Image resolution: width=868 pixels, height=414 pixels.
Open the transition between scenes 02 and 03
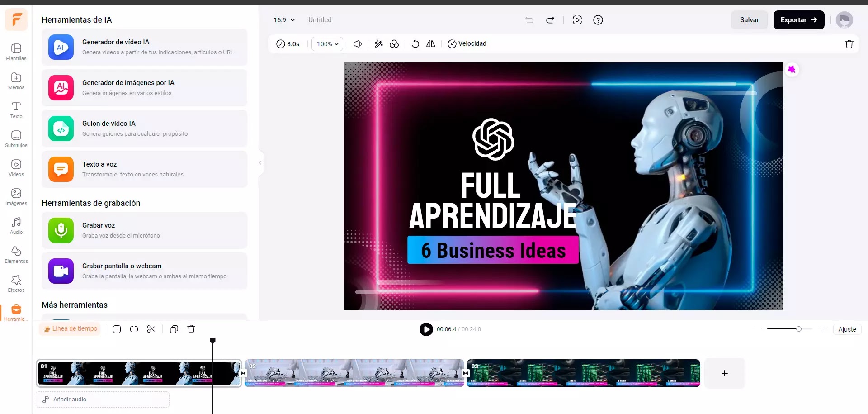(466, 373)
